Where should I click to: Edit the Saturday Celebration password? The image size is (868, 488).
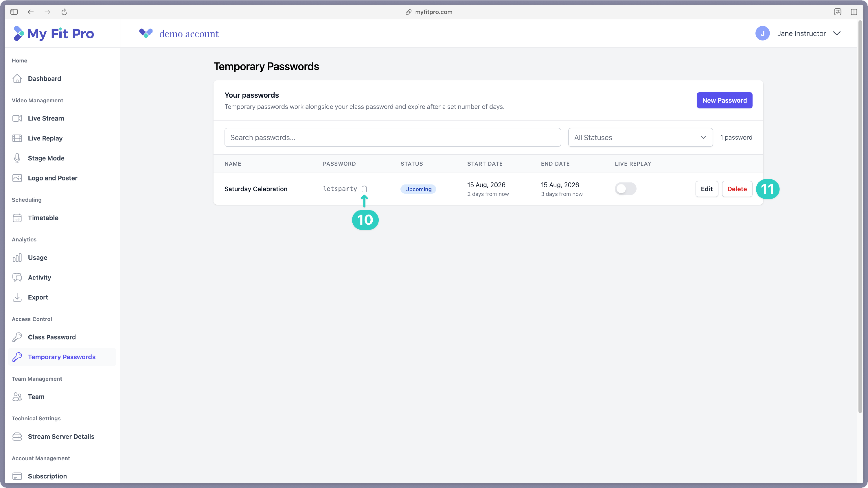click(707, 188)
